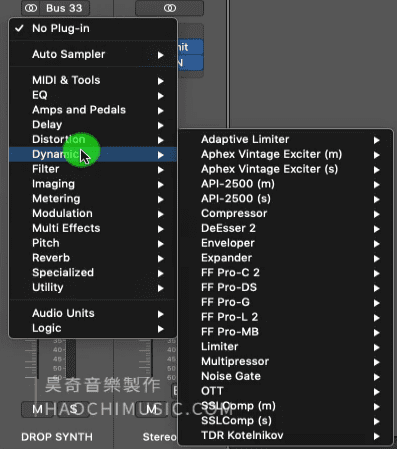The height and width of the screenshot is (449, 397).
Task: Expand the Compressor submenu arrow
Action: coord(377,214)
